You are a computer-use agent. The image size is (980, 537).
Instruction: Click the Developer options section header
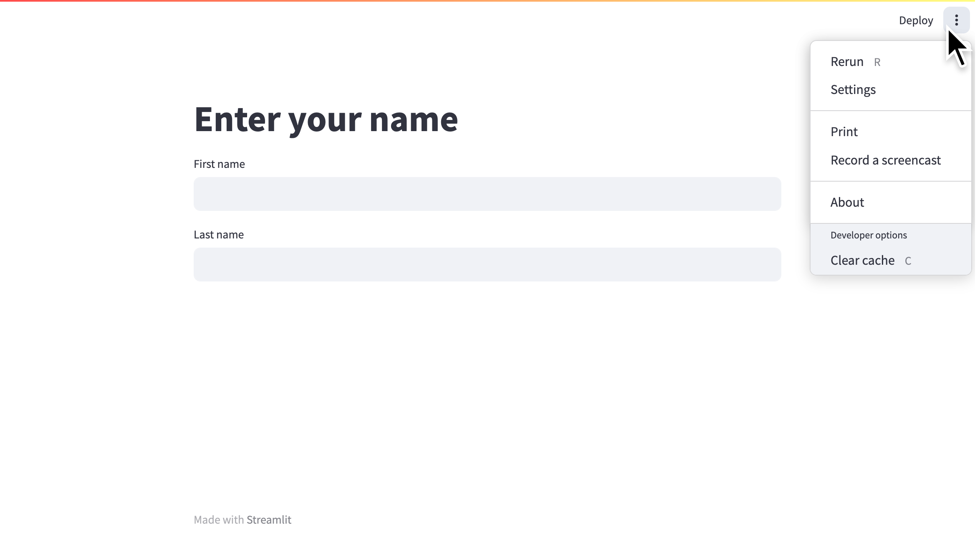click(x=869, y=235)
